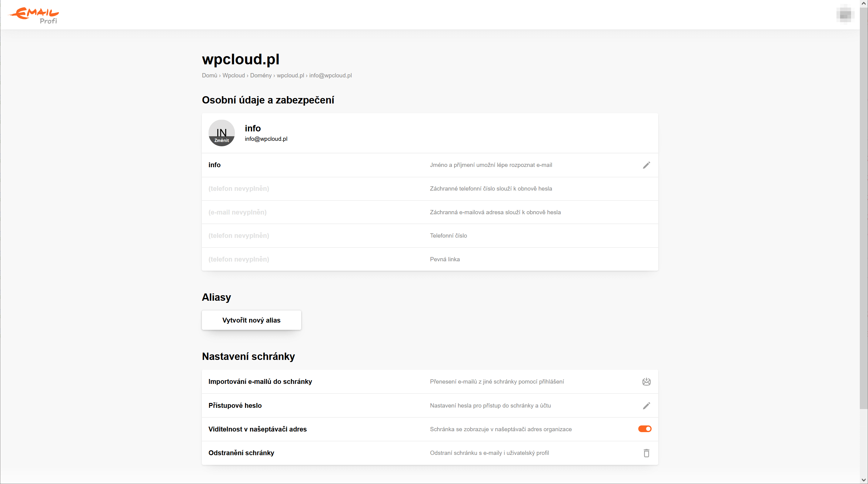Viewport: 868px width, 484px height.
Task: Select the Záchranné telefonní číslo row
Action: coord(430,188)
